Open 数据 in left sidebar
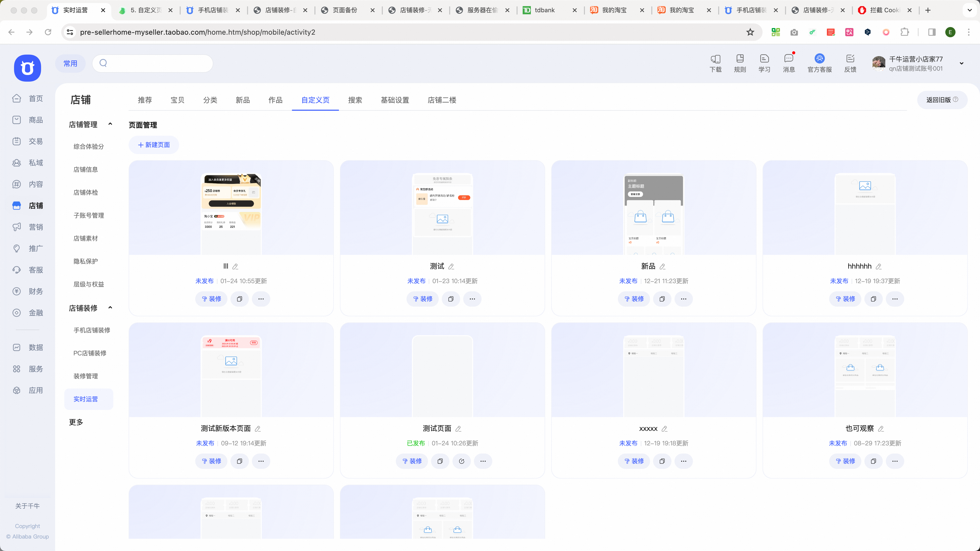Image resolution: width=980 pixels, height=551 pixels. pos(27,347)
